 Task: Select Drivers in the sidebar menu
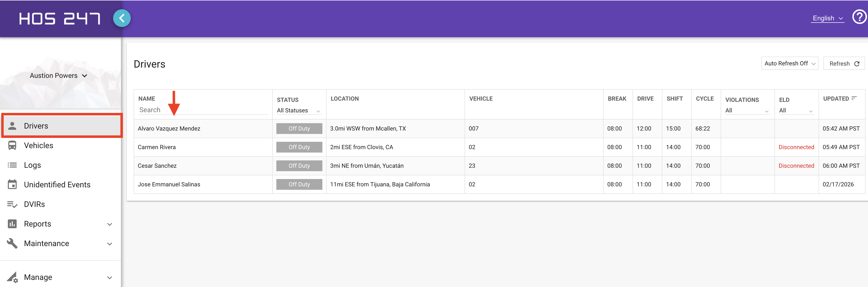point(62,126)
